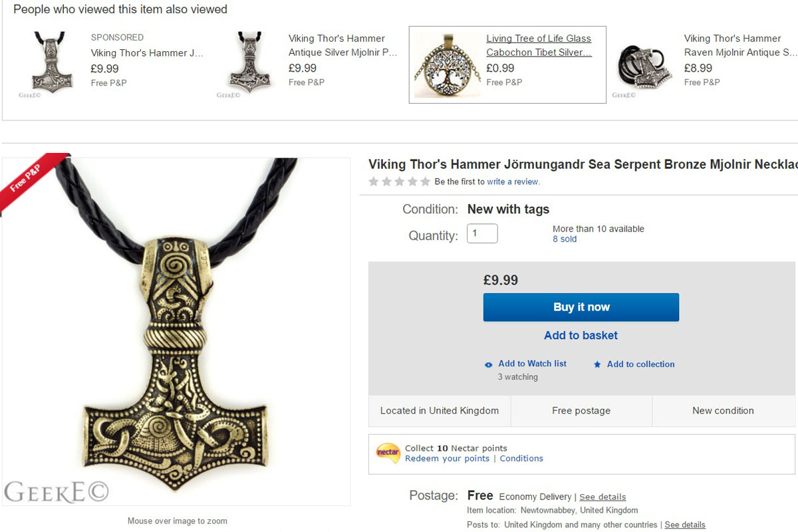
Task: Click inside the Quantity input box
Action: click(x=481, y=233)
